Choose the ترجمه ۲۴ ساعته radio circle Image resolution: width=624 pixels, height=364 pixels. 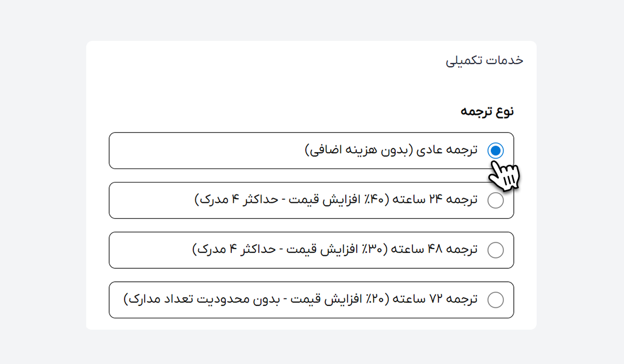click(x=496, y=201)
